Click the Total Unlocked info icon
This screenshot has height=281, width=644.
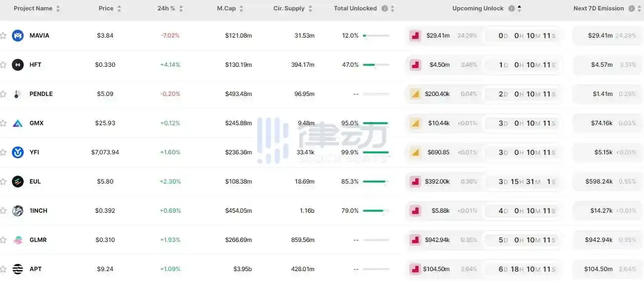(385, 8)
